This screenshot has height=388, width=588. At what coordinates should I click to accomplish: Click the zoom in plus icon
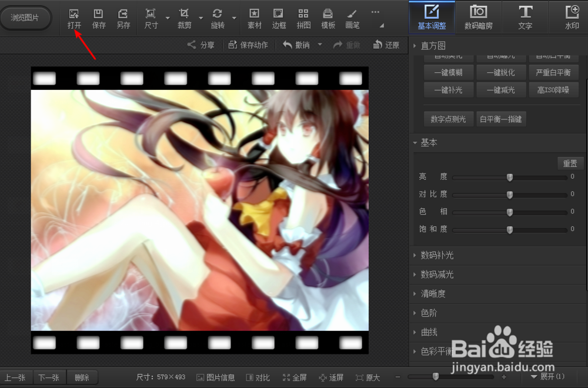click(x=504, y=377)
